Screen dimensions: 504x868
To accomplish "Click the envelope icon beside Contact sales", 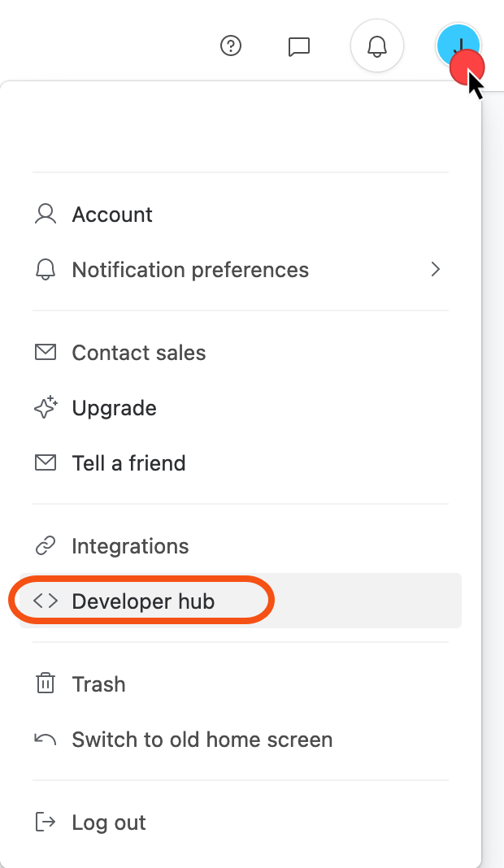I will pyautogui.click(x=46, y=352).
